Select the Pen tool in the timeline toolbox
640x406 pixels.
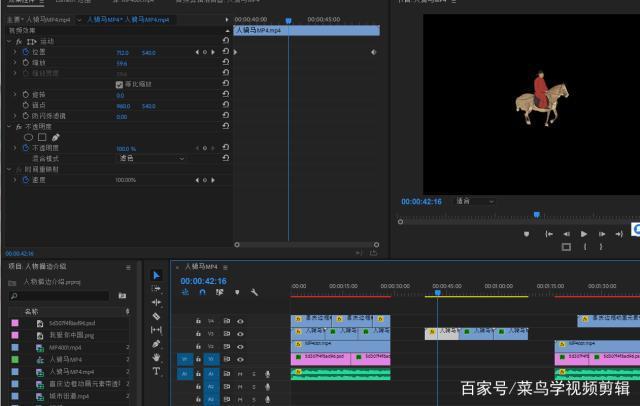click(x=156, y=344)
